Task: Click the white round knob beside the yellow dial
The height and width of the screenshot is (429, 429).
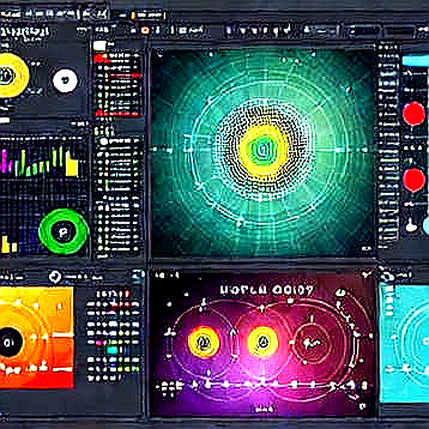Action: tap(65, 81)
